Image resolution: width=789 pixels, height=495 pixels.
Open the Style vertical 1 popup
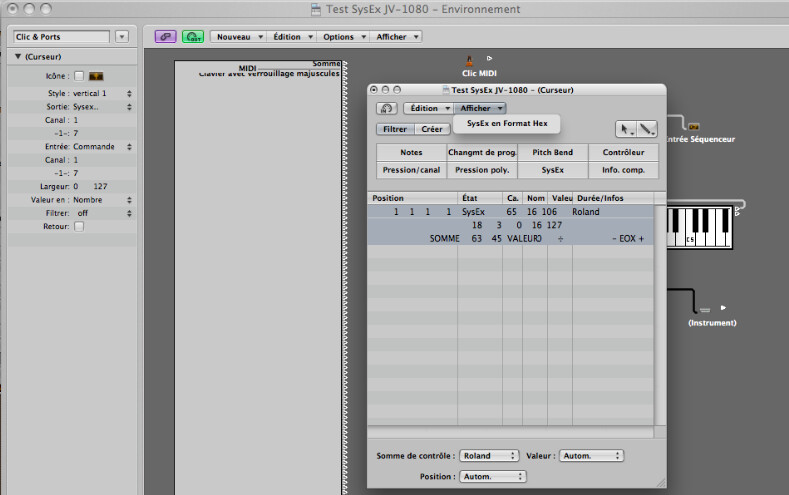click(103, 94)
